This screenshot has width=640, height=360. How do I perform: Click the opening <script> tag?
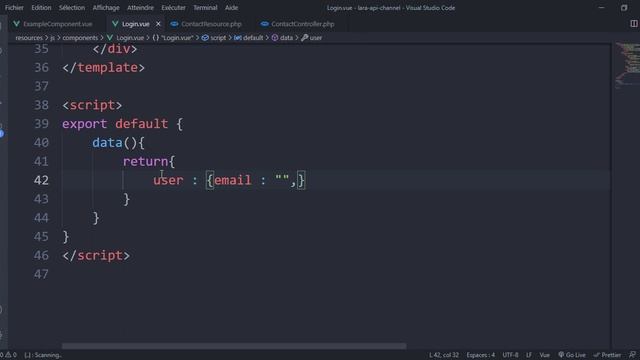pyautogui.click(x=92, y=105)
